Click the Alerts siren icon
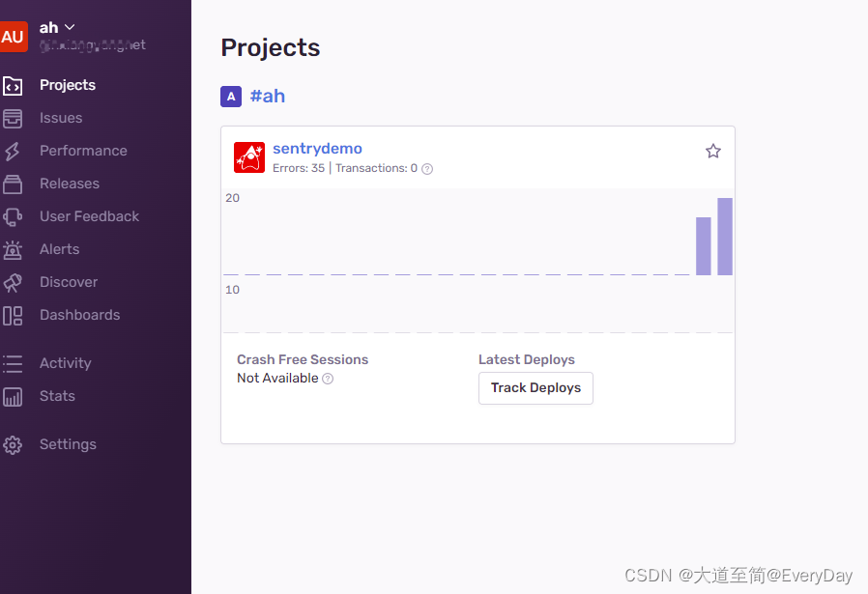 (x=13, y=250)
